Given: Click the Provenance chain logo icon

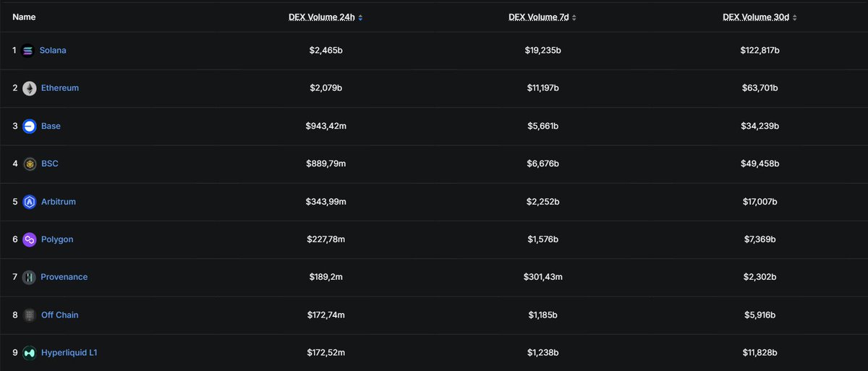Looking at the screenshot, I should point(29,277).
